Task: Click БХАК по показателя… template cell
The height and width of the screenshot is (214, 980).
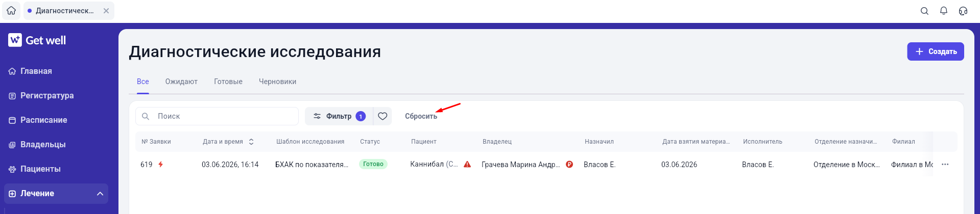Action: point(312,165)
